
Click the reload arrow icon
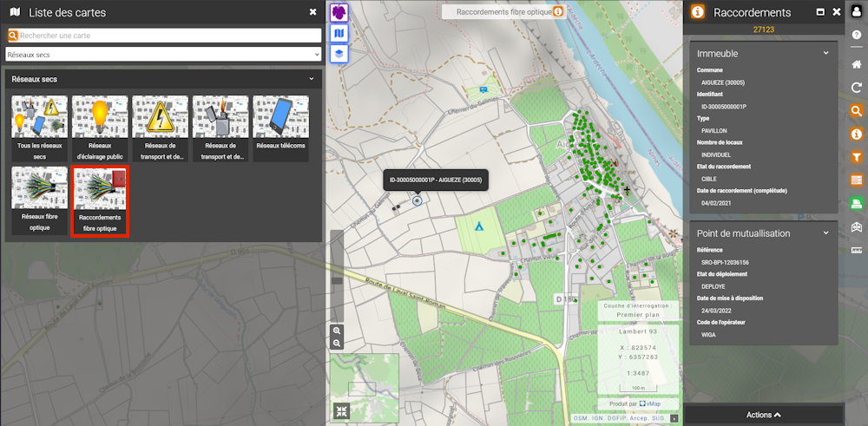click(856, 88)
